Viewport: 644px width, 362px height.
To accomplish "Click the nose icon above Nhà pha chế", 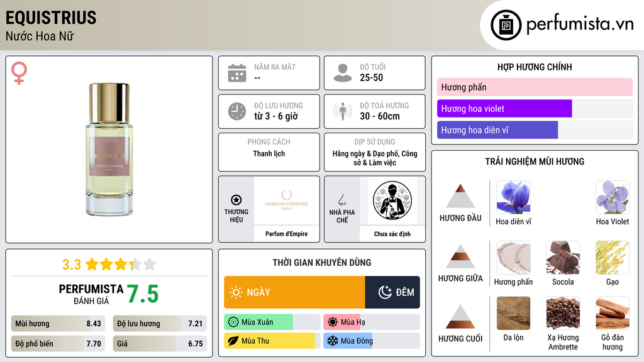I will (341, 200).
